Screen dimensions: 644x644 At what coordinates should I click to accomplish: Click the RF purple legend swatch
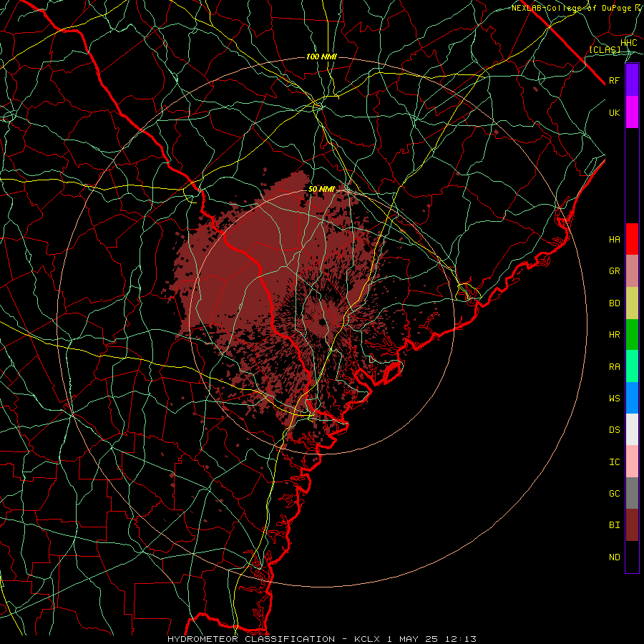632,80
